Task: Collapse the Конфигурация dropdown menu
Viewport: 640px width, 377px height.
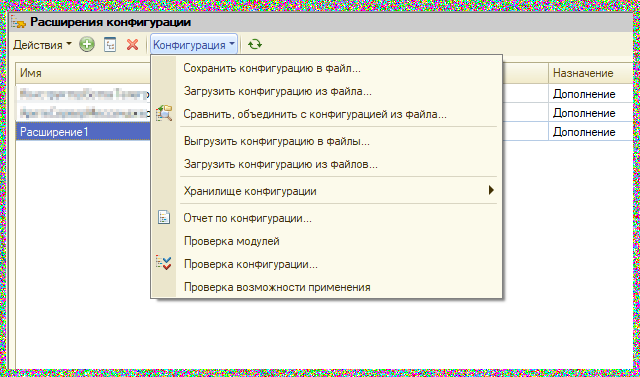Action: (194, 44)
